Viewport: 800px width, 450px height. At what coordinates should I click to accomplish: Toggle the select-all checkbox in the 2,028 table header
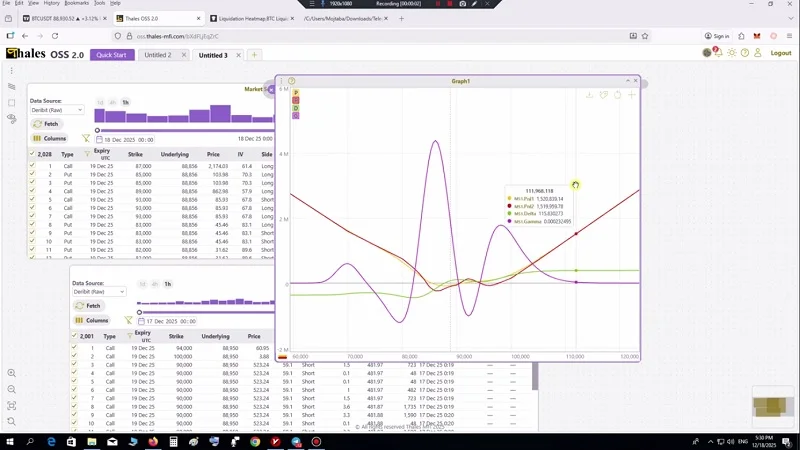pyautogui.click(x=32, y=154)
